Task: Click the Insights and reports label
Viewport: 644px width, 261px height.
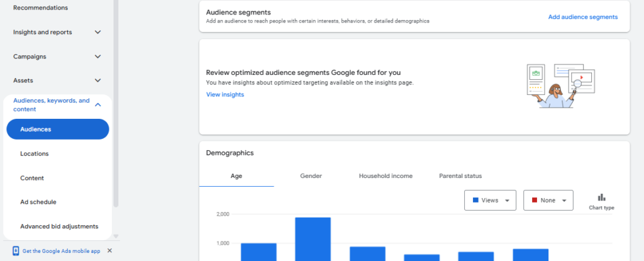Action: [x=42, y=32]
